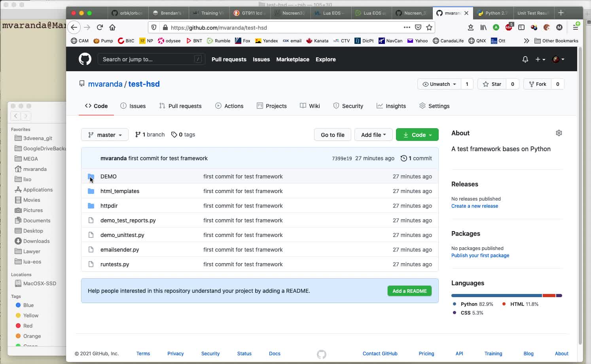
Task: Open the 1 commit history link
Action: click(x=416, y=158)
